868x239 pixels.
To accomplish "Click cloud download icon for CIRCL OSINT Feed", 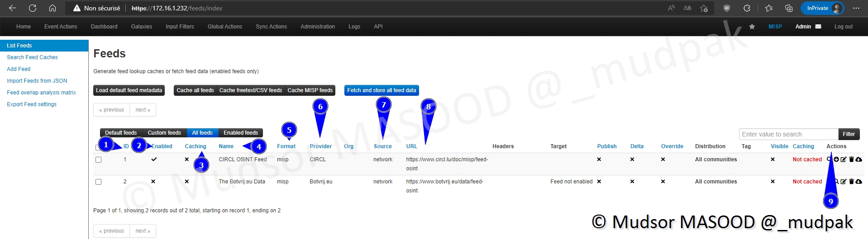I will coord(858,159).
